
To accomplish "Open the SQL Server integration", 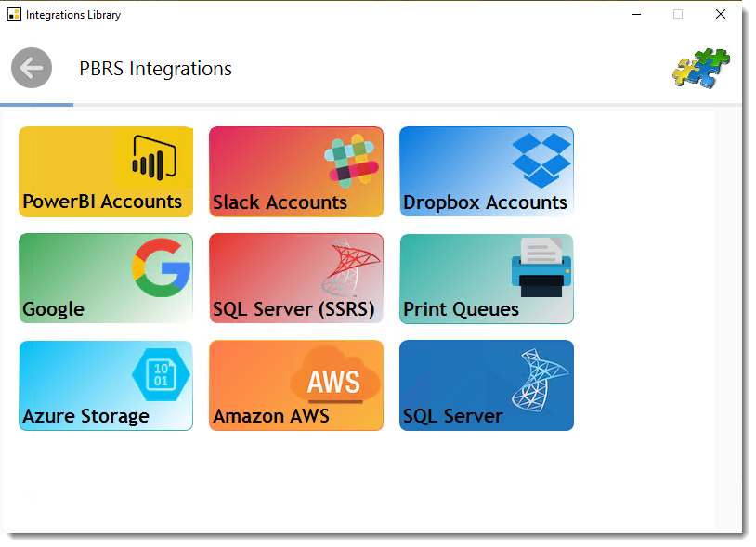I will (486, 385).
